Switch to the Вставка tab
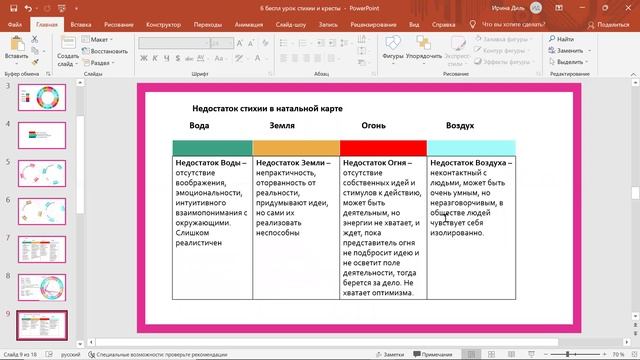This screenshot has width=640, height=360. pyautogui.click(x=81, y=24)
